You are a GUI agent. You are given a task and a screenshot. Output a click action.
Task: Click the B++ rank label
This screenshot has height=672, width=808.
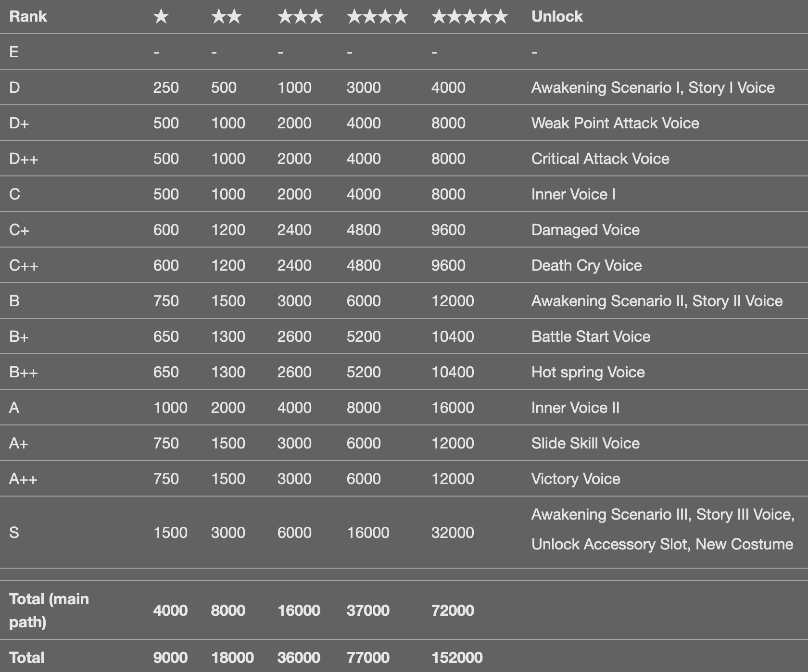pos(23,372)
